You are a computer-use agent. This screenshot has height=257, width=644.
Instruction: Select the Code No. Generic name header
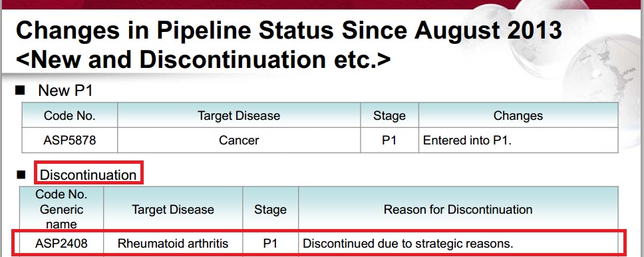pos(61,209)
